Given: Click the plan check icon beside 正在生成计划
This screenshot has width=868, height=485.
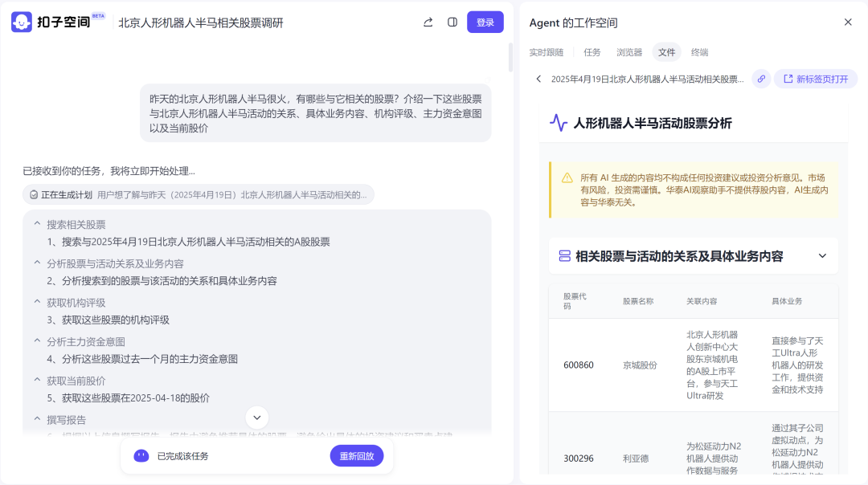Looking at the screenshot, I should click(34, 194).
